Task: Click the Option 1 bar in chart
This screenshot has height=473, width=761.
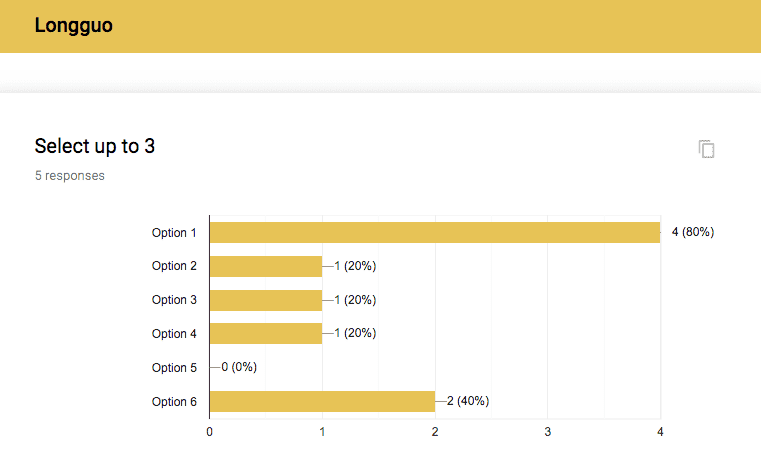Action: pyautogui.click(x=435, y=232)
